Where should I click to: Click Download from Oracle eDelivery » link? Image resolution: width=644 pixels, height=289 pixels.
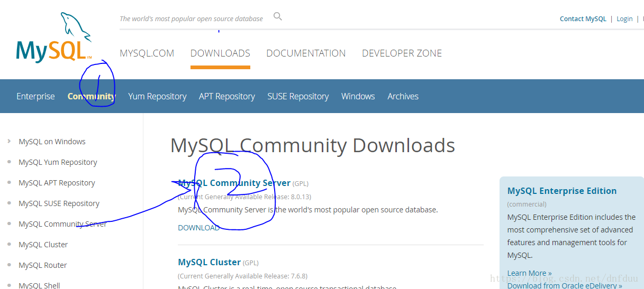click(x=565, y=285)
